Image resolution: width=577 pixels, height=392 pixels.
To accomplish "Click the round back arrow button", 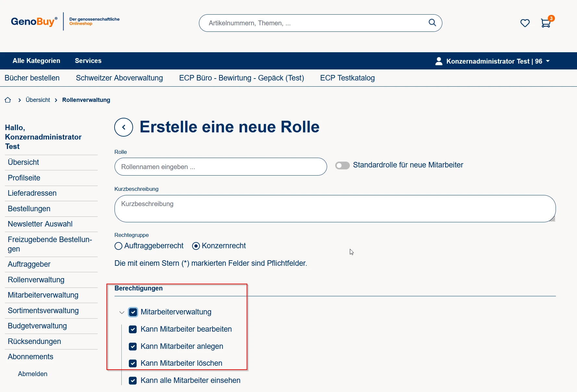I will pyautogui.click(x=124, y=127).
